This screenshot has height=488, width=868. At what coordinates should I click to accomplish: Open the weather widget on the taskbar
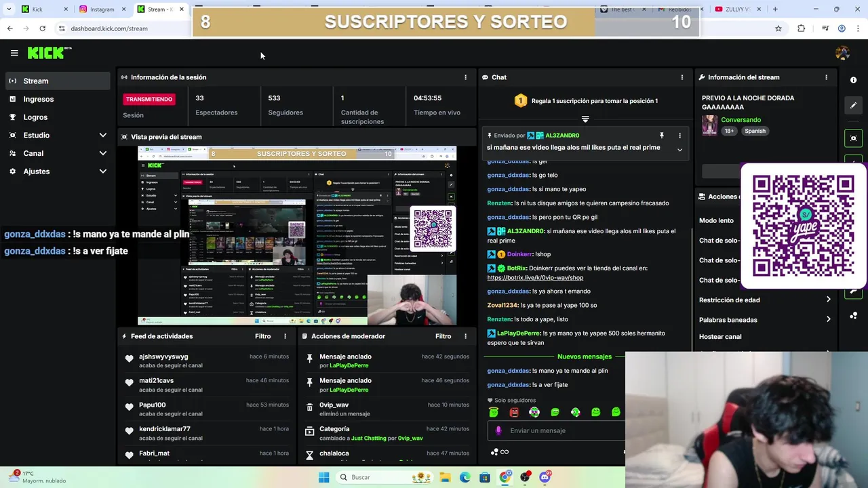(x=39, y=477)
